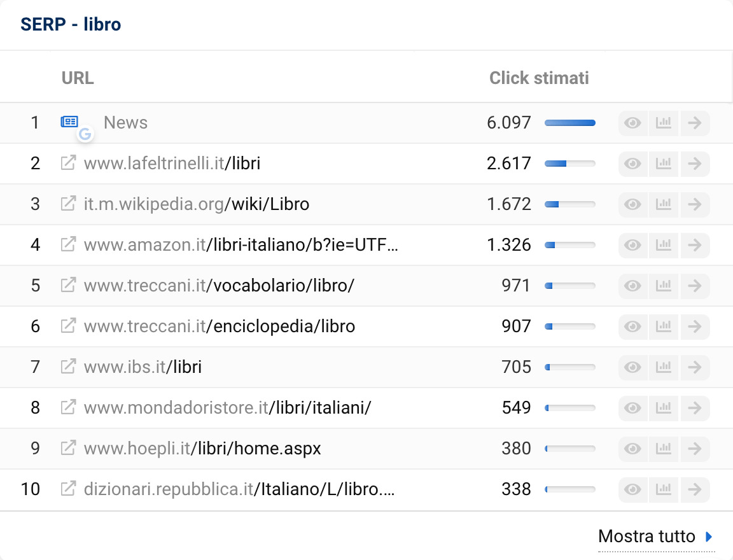Click arrow icon for dizionari.repubblica.it row
Image resolution: width=733 pixels, height=560 pixels.
[695, 489]
